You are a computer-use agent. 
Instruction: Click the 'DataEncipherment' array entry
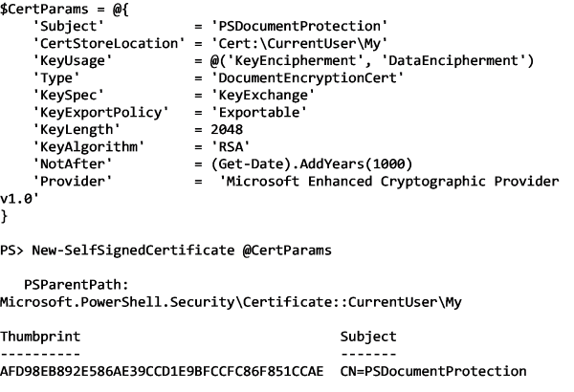[x=453, y=60]
